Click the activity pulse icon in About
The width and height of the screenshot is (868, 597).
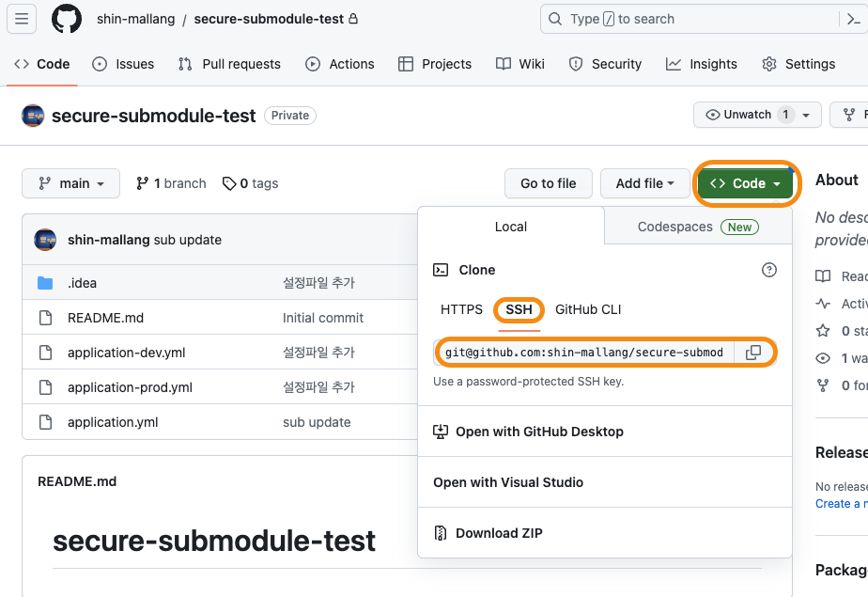(x=823, y=304)
